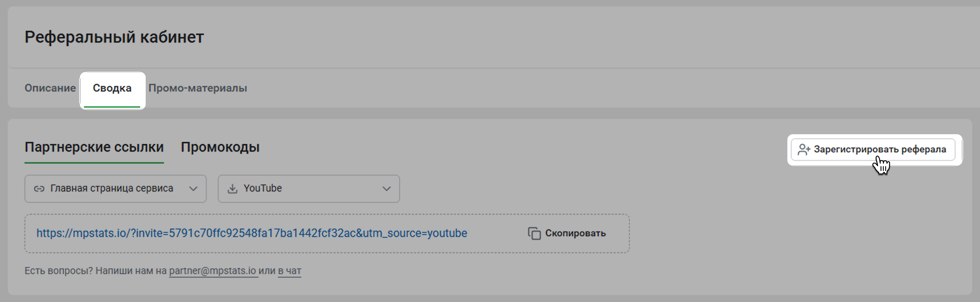
Task: Click the download icon beside YouTube
Action: pos(233,189)
